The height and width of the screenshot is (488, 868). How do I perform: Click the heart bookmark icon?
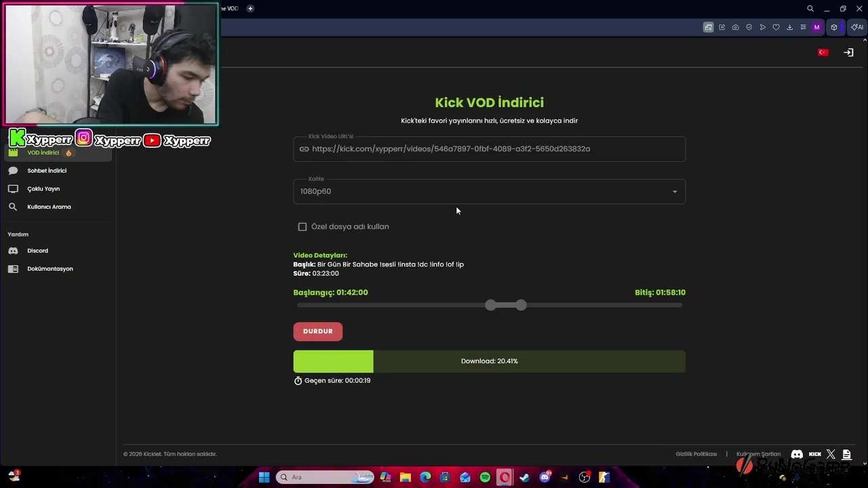776,27
